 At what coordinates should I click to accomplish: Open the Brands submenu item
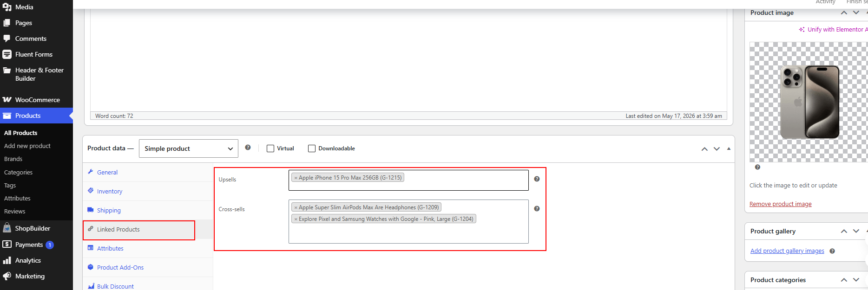(13, 159)
